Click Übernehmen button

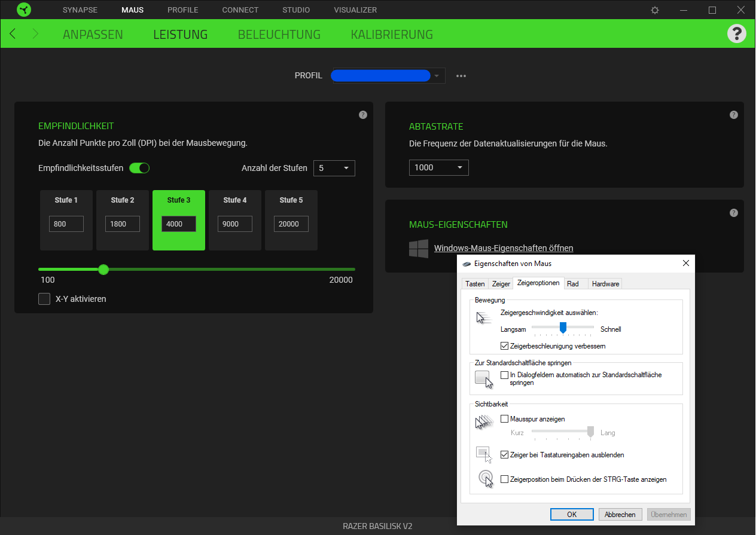click(669, 514)
